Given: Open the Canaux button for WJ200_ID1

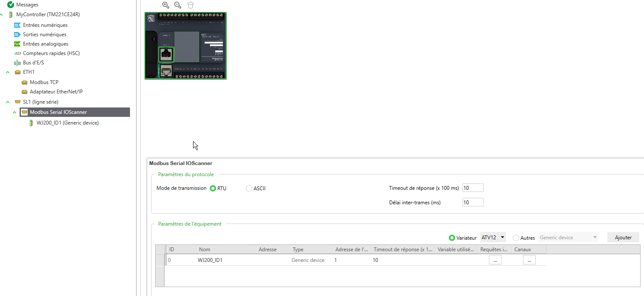Looking at the screenshot, I should 529,260.
